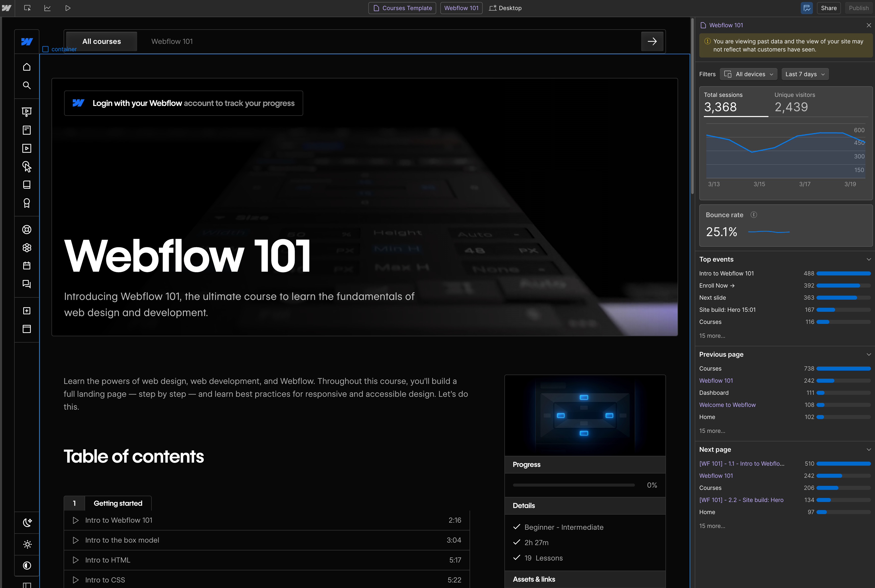The height and width of the screenshot is (588, 875).
Task: Click the Publish button
Action: pyautogui.click(x=859, y=8)
